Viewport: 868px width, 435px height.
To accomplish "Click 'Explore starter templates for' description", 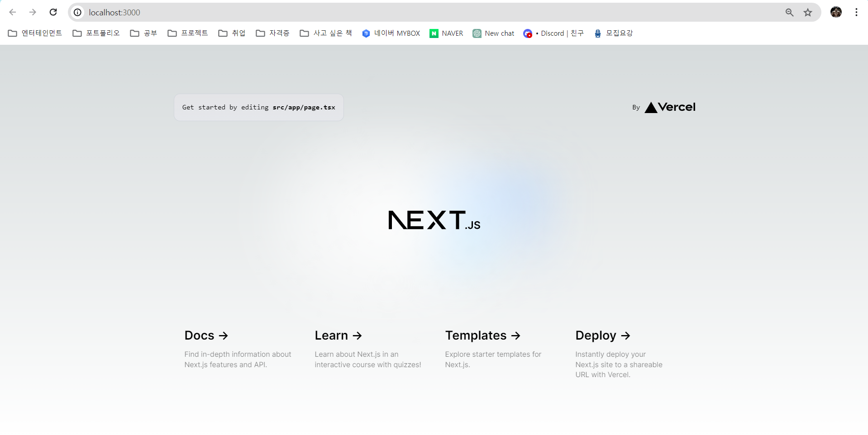I will 493,354.
